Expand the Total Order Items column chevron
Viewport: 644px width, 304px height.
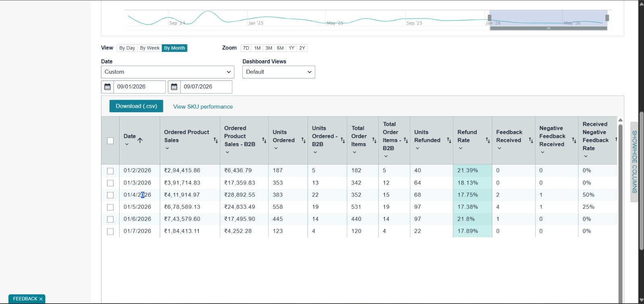(x=355, y=152)
